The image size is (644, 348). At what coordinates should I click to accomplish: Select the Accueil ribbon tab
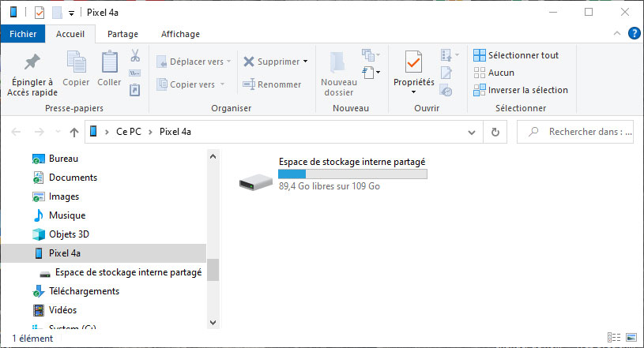coord(70,34)
